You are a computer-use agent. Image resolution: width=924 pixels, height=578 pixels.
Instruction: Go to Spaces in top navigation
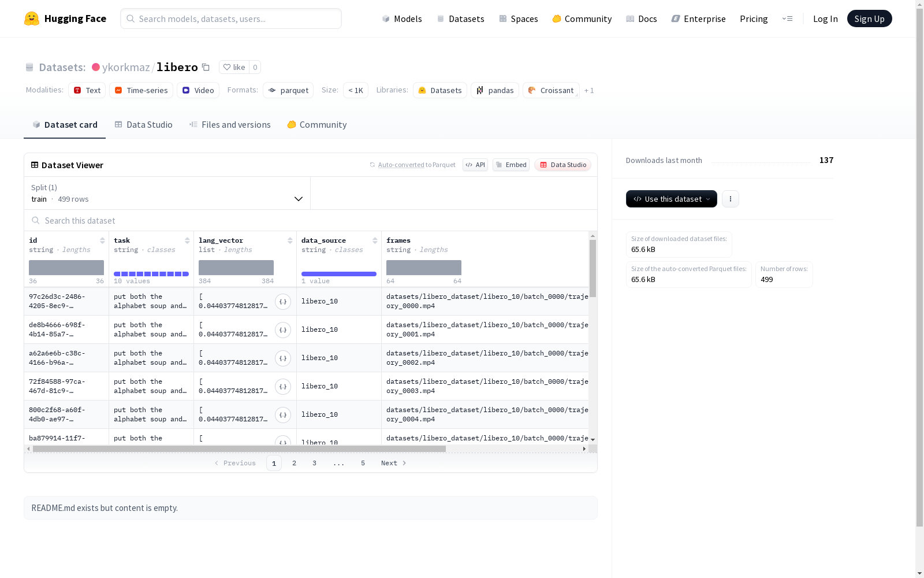519,18
